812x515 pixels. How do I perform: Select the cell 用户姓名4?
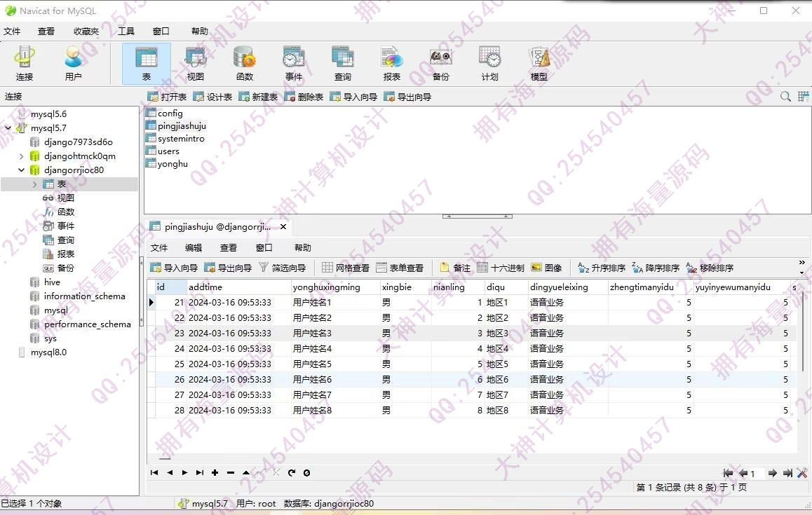pyautogui.click(x=335, y=348)
